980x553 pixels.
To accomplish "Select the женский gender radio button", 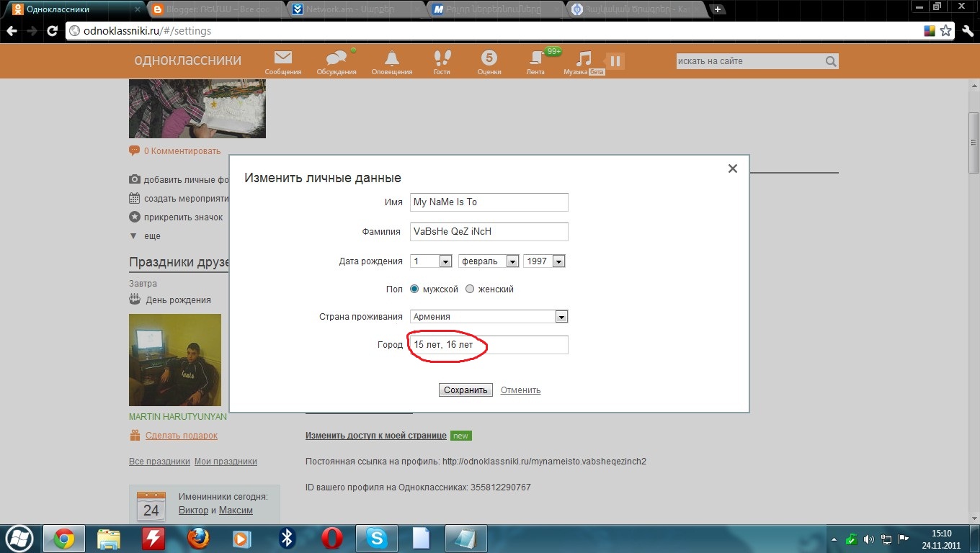I will click(x=470, y=289).
